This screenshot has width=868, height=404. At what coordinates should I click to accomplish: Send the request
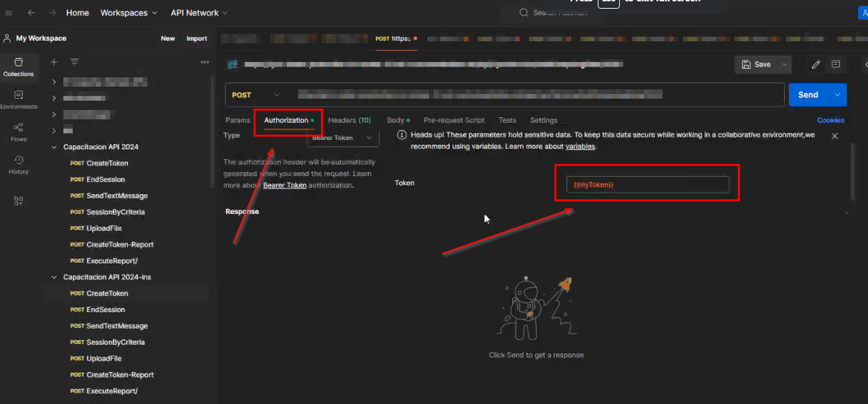[809, 95]
